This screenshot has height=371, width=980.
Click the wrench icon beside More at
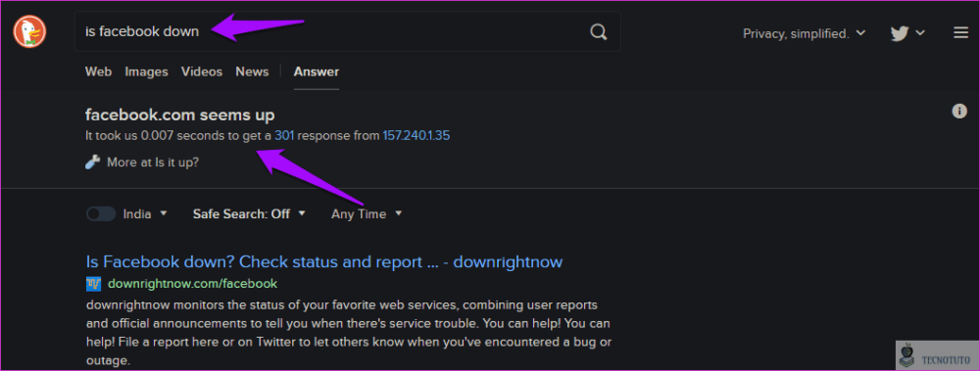[92, 162]
